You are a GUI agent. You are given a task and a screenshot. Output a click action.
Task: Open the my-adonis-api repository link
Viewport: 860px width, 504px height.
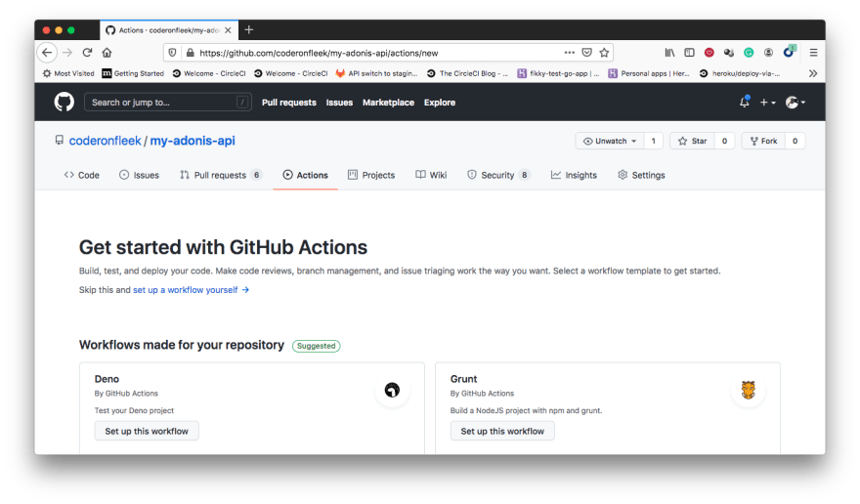[x=193, y=141]
